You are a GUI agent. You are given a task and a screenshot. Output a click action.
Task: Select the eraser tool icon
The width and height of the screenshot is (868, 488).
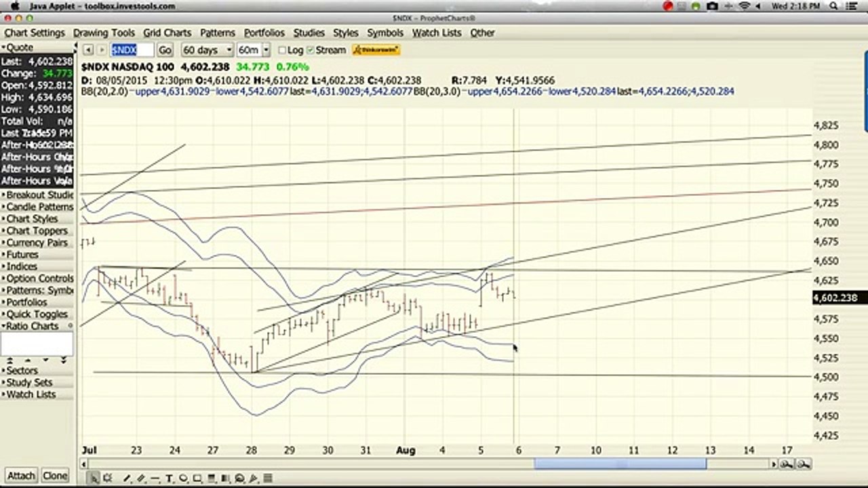[142, 479]
